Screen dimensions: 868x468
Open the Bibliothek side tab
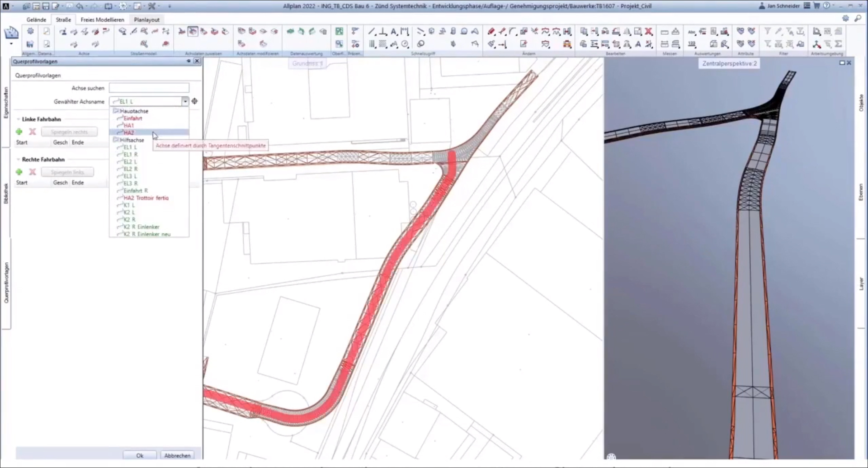6,194
